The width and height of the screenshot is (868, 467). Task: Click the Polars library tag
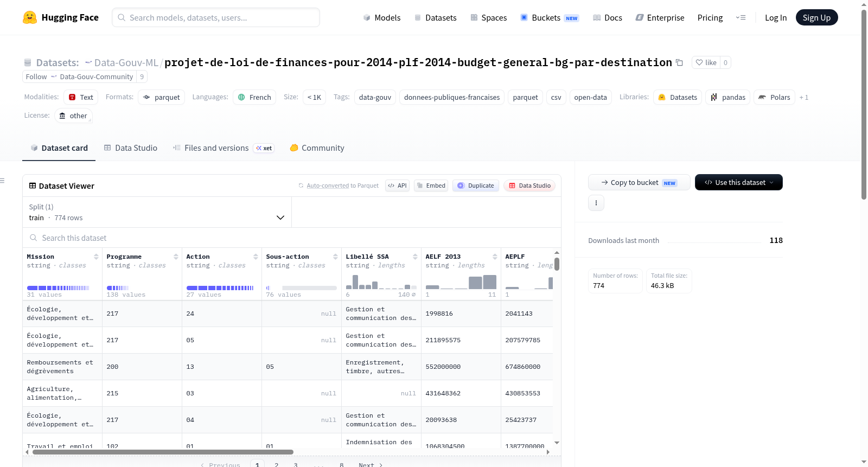774,97
